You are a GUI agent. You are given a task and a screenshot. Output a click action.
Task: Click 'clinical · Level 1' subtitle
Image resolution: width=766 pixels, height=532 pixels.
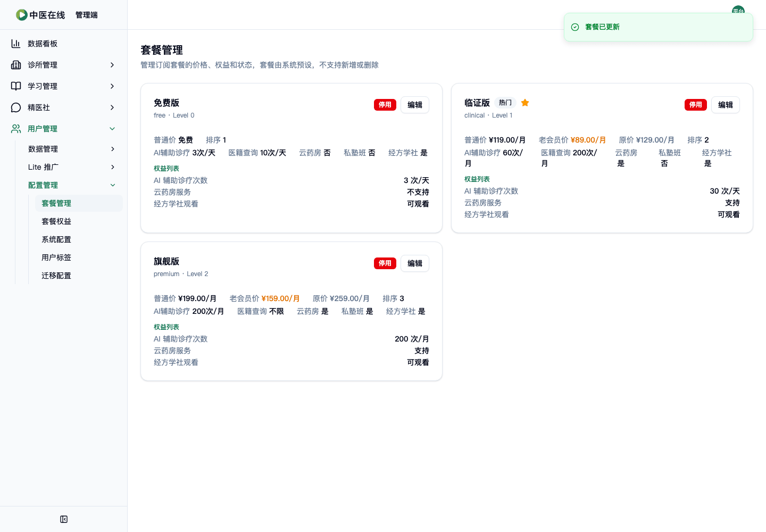tap(488, 115)
